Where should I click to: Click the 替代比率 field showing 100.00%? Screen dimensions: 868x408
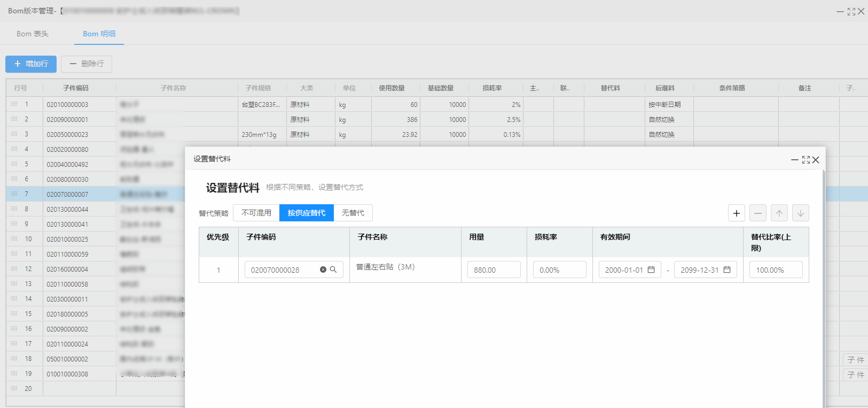coord(776,270)
